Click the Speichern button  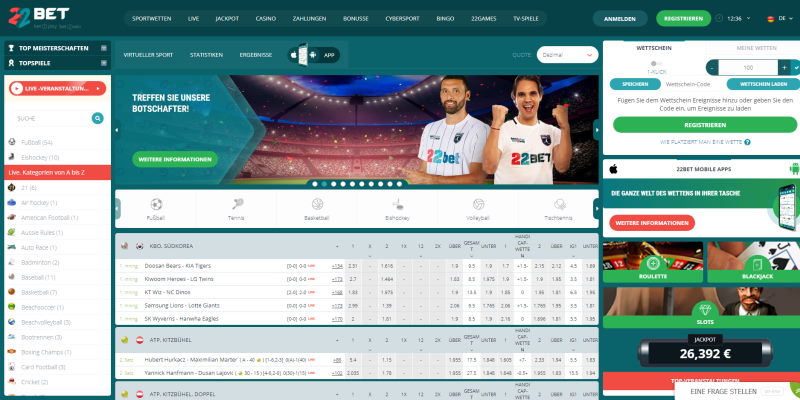(635, 84)
